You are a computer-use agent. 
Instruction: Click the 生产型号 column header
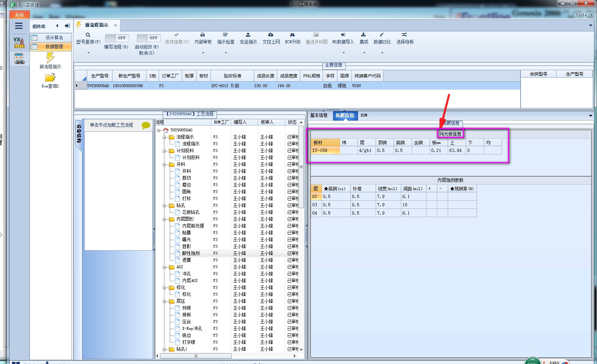click(x=99, y=76)
